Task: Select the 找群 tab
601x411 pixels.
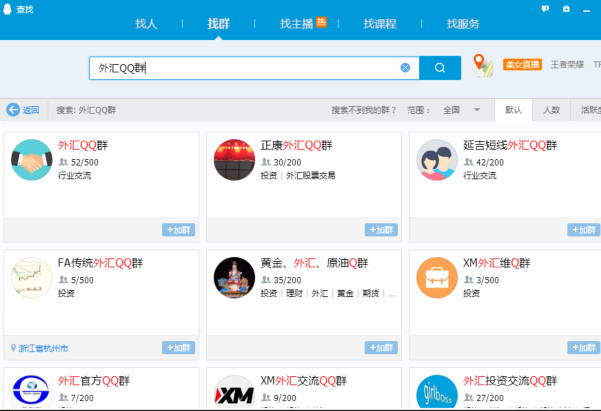Action: 218,24
